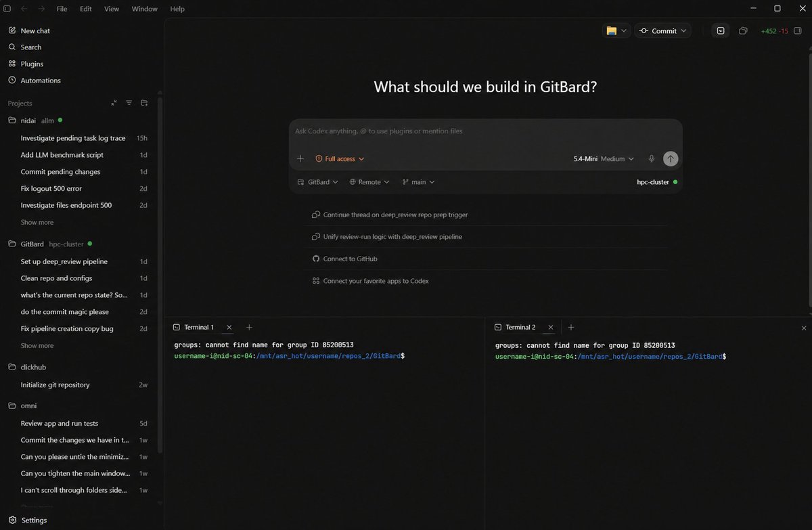Open the projects filter icon
Screen dimensions: 812x530
pyautogui.click(x=129, y=103)
